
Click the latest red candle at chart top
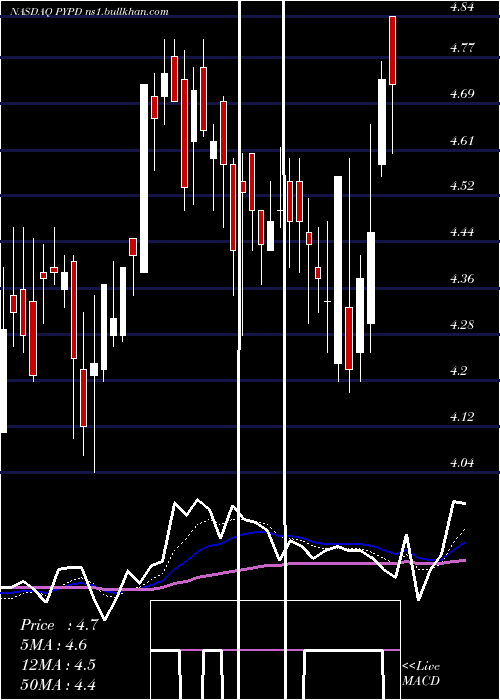click(392, 50)
